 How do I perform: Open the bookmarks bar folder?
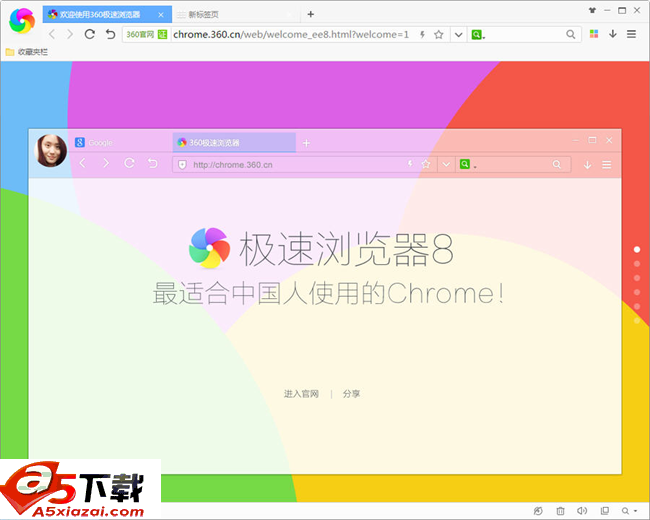27,52
